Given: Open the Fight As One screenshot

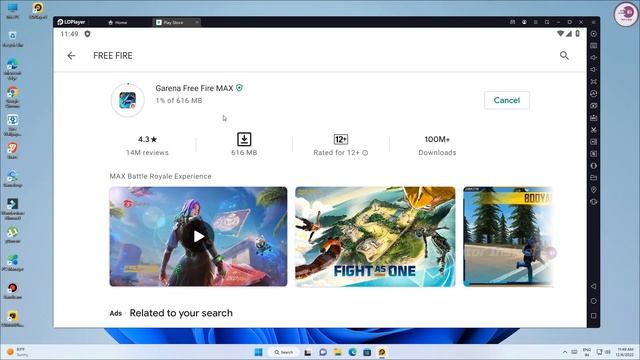Looking at the screenshot, I should 375,236.
